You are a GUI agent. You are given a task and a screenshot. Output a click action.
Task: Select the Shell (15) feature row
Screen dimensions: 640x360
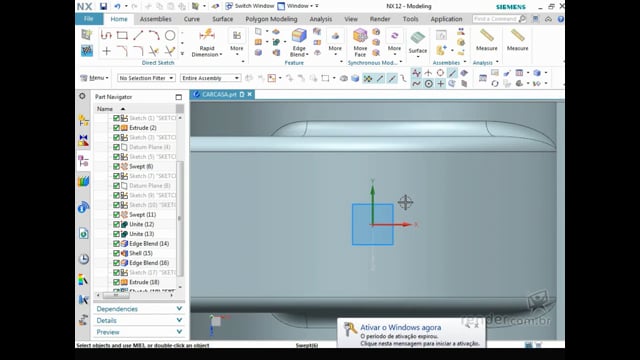point(141,253)
